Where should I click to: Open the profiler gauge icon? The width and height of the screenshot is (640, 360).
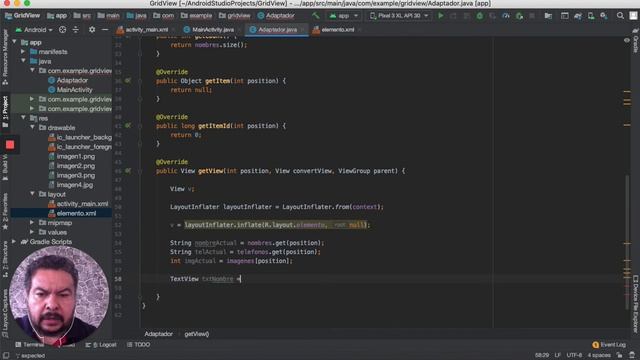[x=506, y=16]
